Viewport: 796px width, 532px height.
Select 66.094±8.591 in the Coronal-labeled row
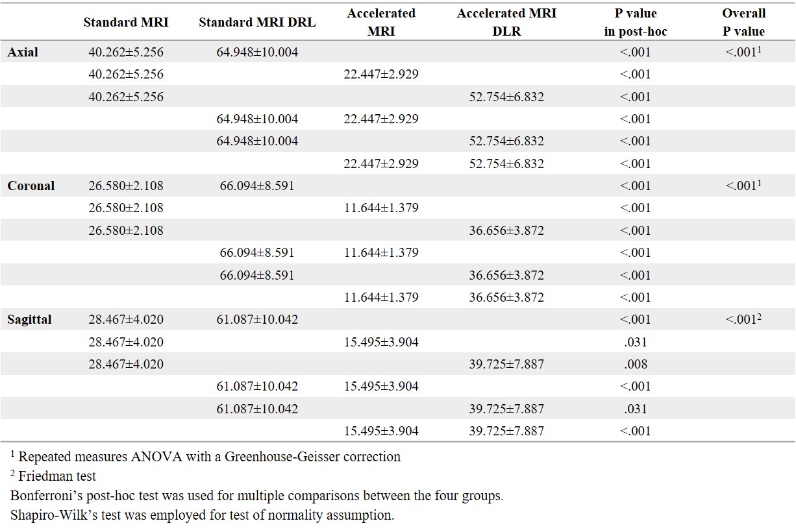click(257, 186)
